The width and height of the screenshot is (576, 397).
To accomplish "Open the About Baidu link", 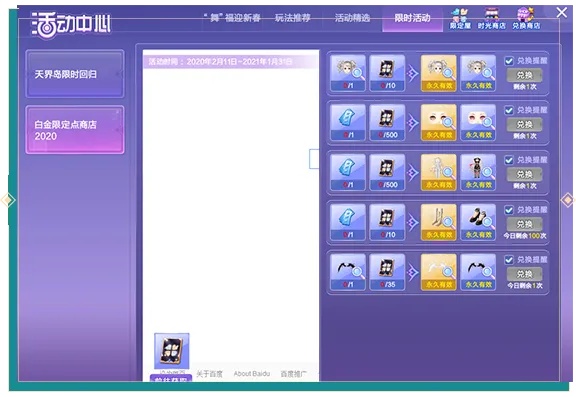I will [252, 374].
